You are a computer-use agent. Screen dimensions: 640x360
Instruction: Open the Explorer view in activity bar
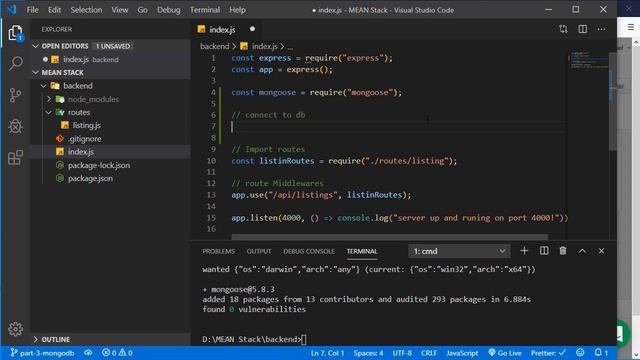[x=16, y=33]
